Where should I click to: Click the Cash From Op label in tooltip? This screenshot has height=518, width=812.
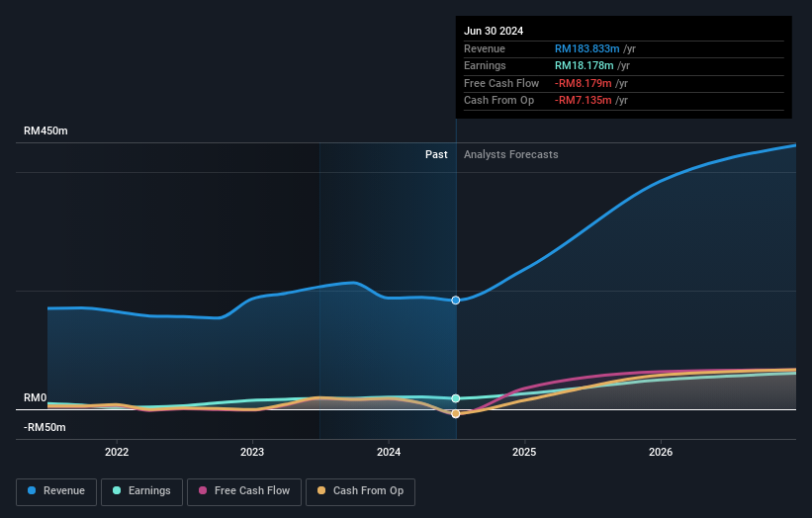[498, 101]
